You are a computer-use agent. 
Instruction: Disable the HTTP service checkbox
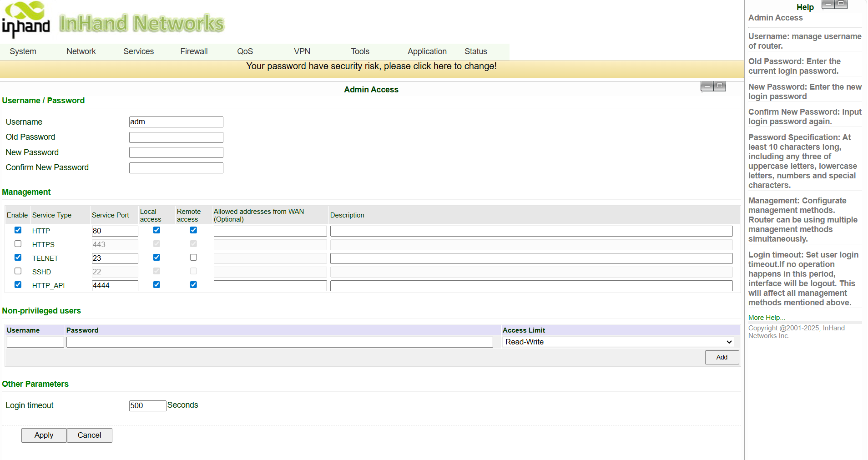tap(18, 230)
